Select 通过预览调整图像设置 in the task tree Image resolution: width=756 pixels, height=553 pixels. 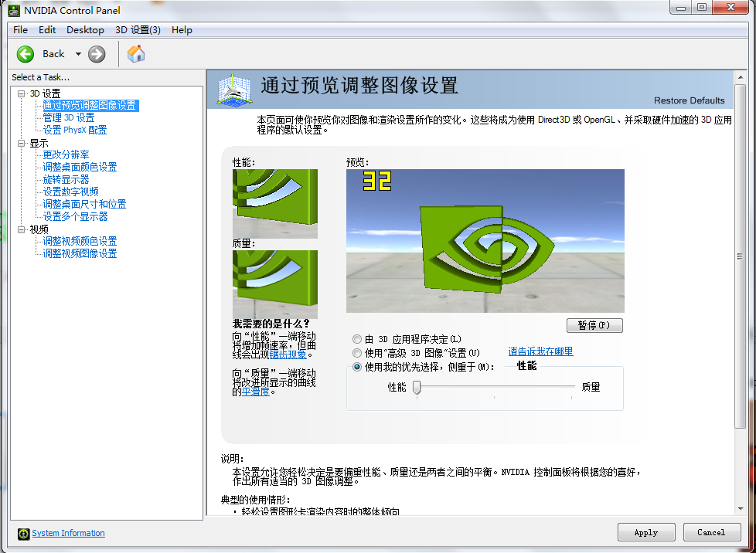90,106
